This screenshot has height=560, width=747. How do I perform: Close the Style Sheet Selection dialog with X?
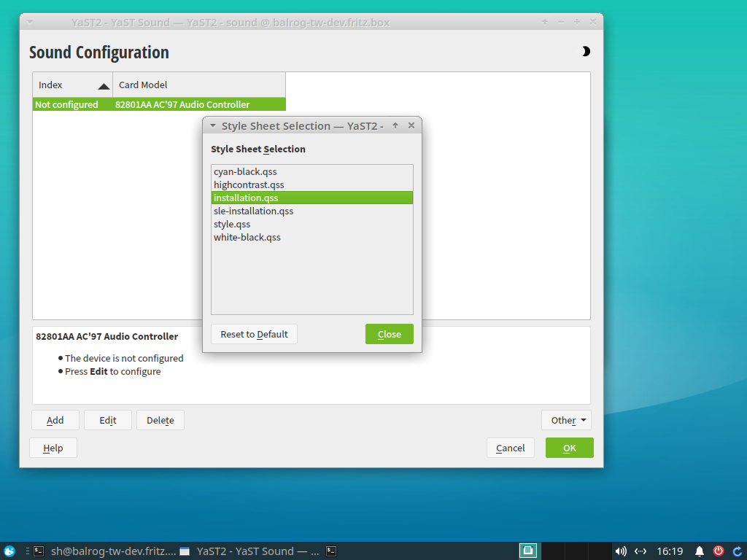pos(411,125)
